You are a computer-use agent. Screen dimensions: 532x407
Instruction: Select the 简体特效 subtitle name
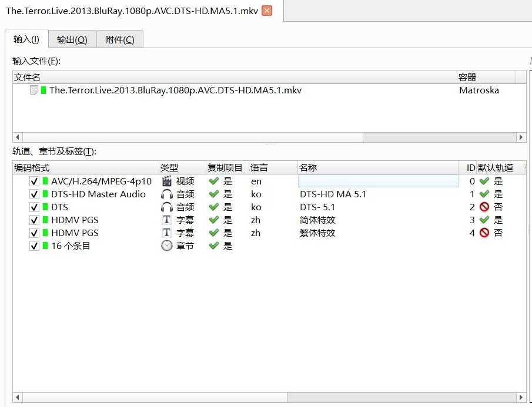[x=317, y=220]
